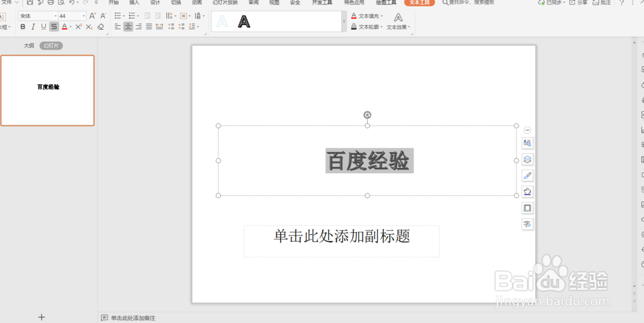The height and width of the screenshot is (323, 644).
Task: Toggle bold formatting (B)
Action: [x=23, y=26]
